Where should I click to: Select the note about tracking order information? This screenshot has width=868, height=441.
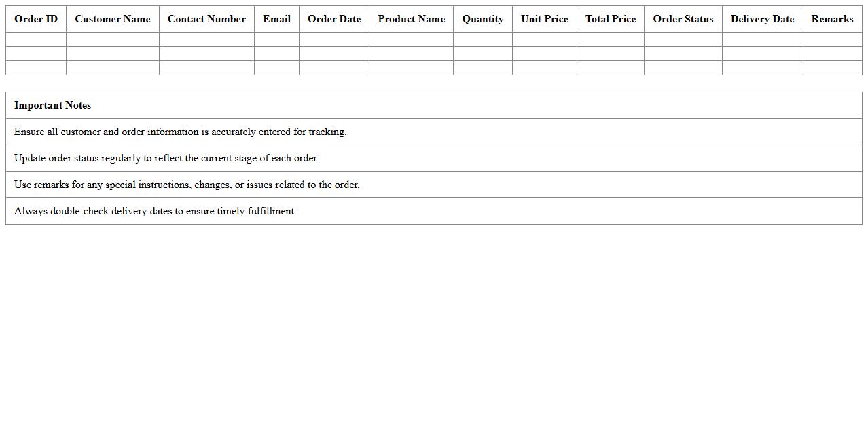180,132
